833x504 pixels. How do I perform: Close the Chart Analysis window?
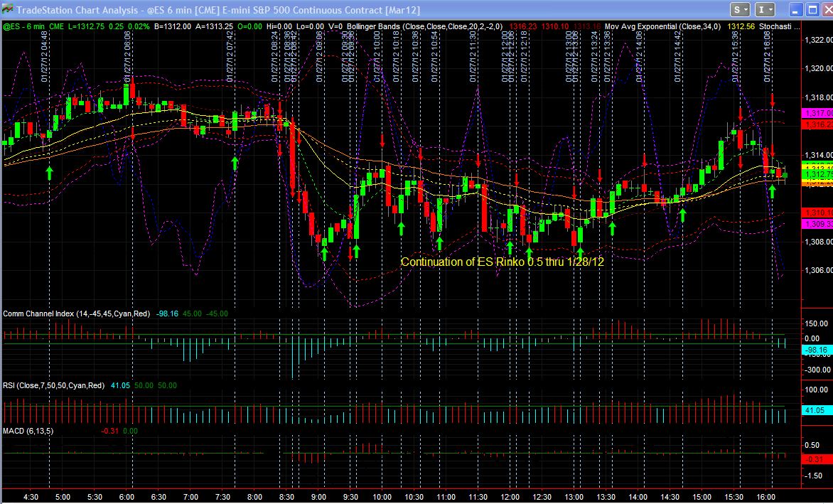click(x=828, y=9)
